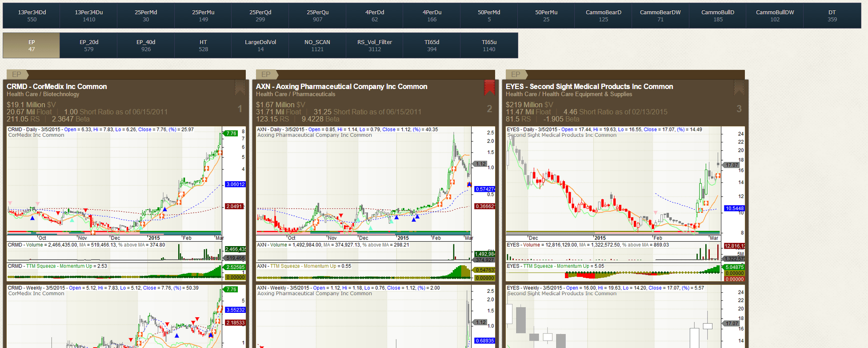Viewport: 868px width, 348px height.
Task: Click the '$219 Million $V' value
Action: point(529,105)
